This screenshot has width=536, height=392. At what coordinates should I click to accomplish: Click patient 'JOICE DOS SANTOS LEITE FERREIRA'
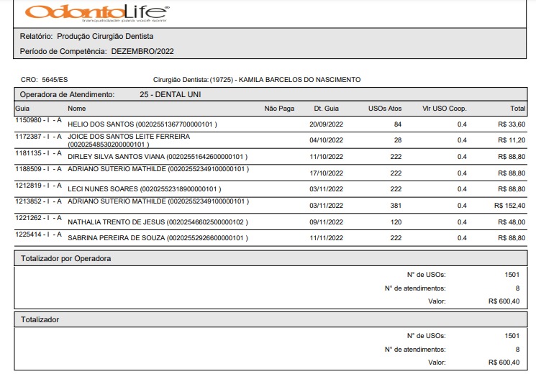129,137
